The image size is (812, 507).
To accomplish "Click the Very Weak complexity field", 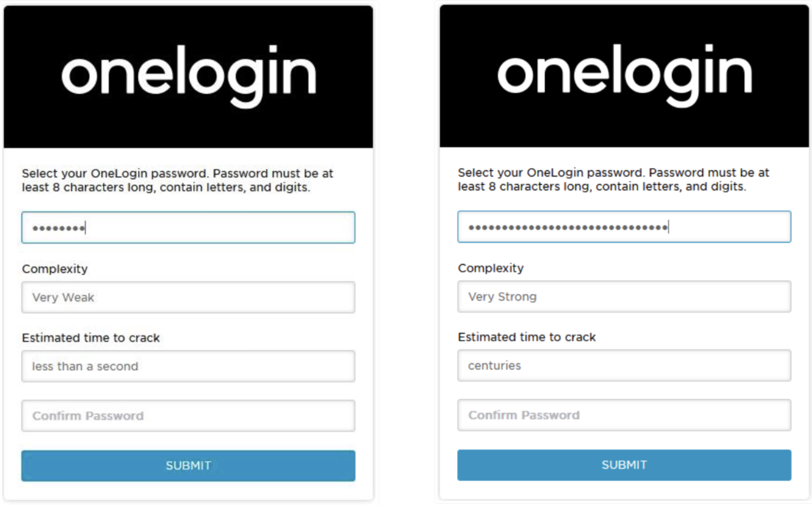I will pyautogui.click(x=188, y=297).
